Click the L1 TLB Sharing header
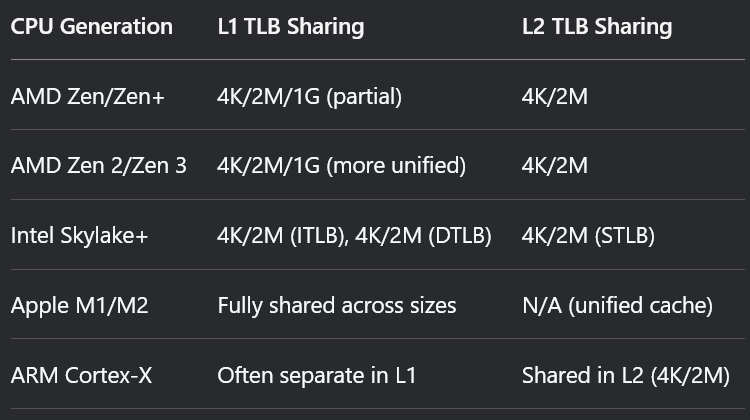Screen dimensions: 750x420 click(x=290, y=26)
